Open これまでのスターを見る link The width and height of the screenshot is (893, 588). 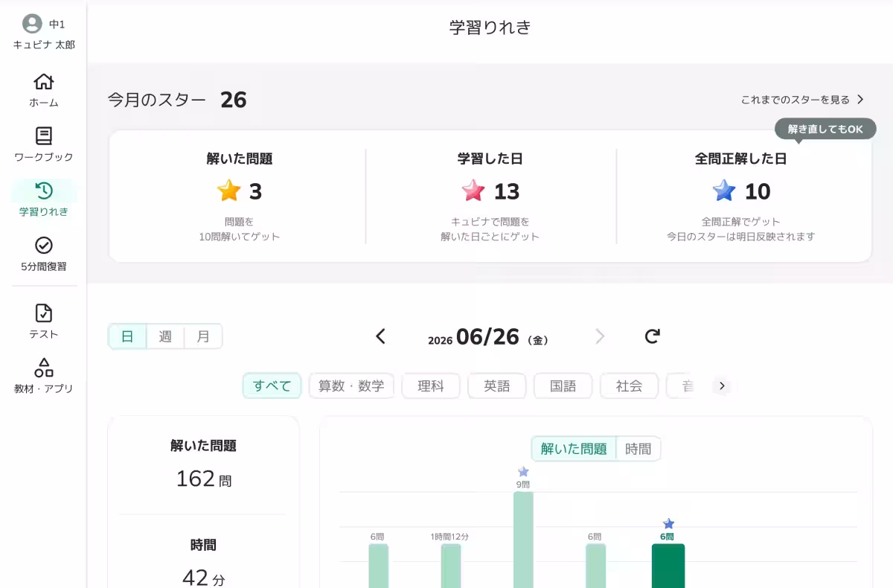pyautogui.click(x=802, y=99)
